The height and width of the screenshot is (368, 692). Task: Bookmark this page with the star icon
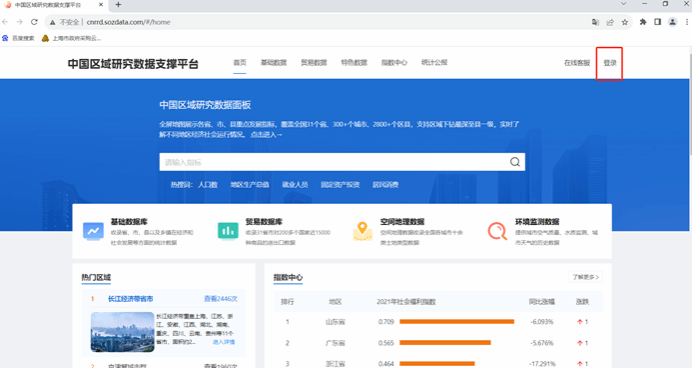624,22
